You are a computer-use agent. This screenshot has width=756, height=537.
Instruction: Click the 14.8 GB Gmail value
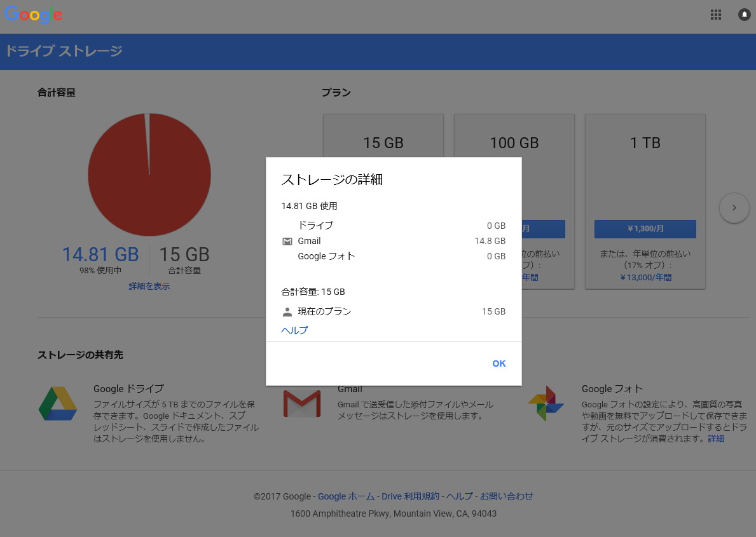(x=490, y=241)
